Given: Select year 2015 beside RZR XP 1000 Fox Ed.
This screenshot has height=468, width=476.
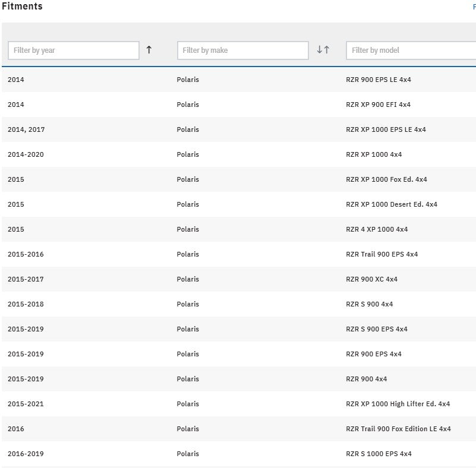Looking at the screenshot, I should (16, 179).
